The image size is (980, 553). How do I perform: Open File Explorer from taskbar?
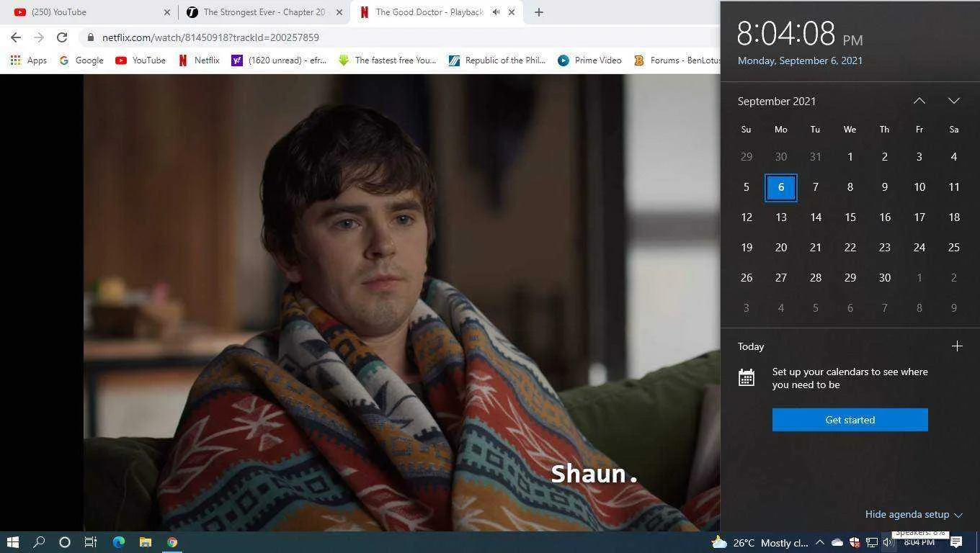[146, 542]
